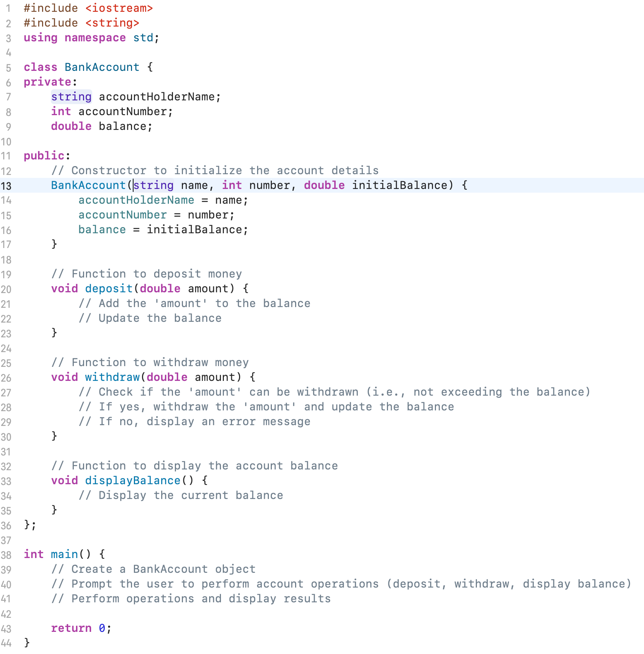The height and width of the screenshot is (654, 644).
Task: Click comment "// Function to display the account balance"
Action: 194,466
